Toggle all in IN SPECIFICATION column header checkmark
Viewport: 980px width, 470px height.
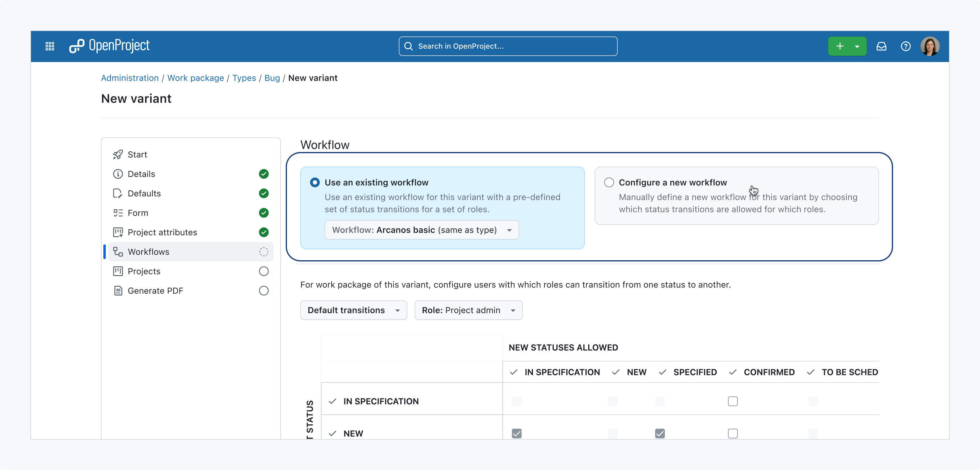(514, 372)
